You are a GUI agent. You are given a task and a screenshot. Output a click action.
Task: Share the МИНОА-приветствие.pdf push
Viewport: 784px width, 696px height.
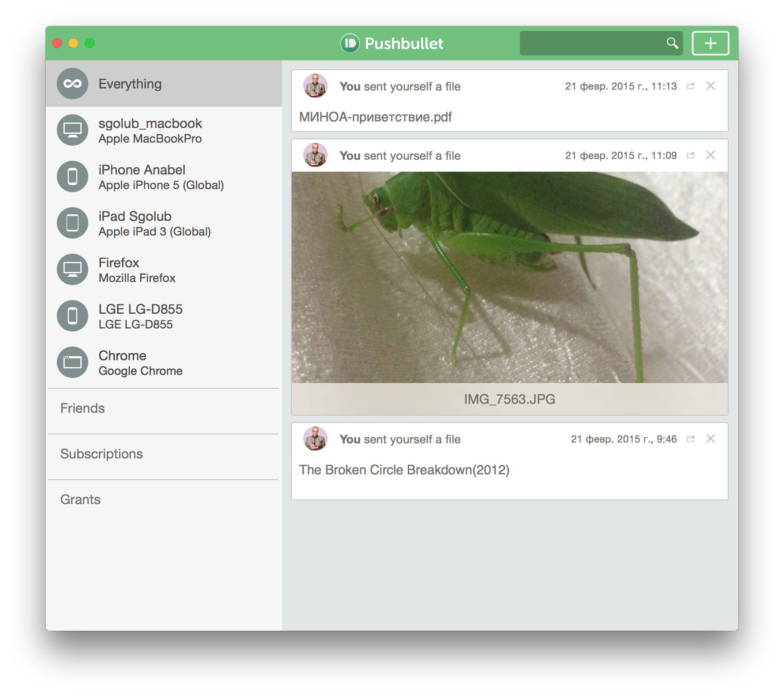click(x=690, y=86)
